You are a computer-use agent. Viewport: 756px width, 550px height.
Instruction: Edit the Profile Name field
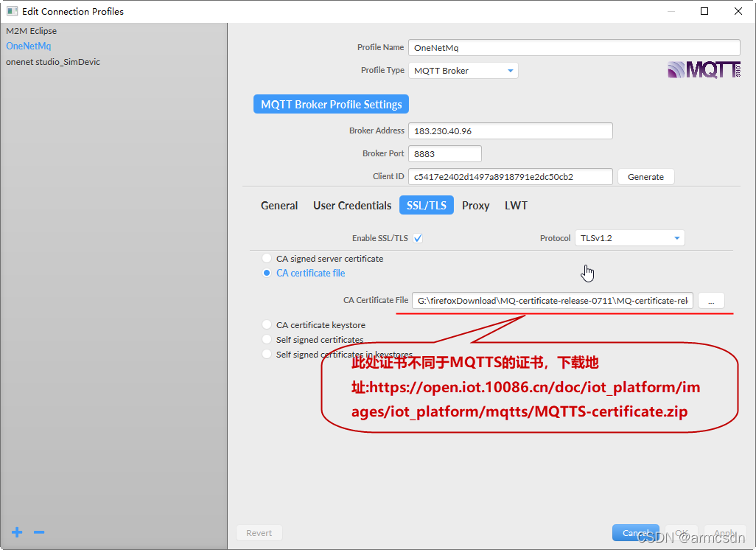[574, 48]
